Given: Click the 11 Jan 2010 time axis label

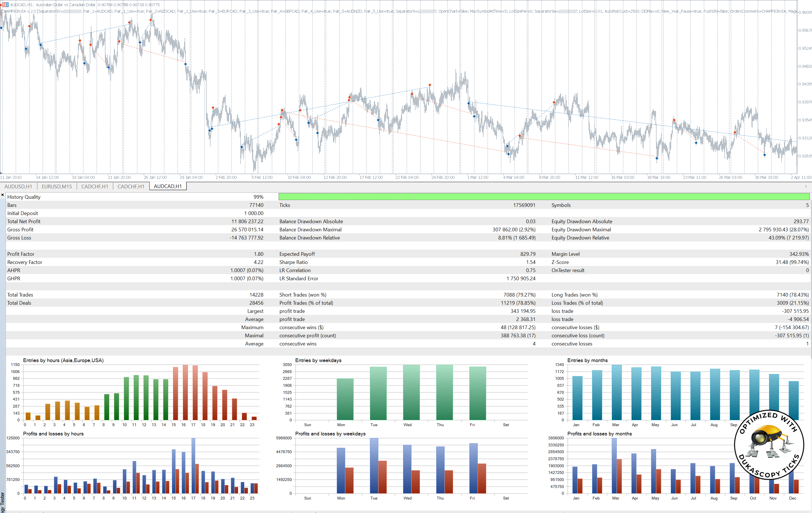Looking at the screenshot, I should [x=11, y=178].
